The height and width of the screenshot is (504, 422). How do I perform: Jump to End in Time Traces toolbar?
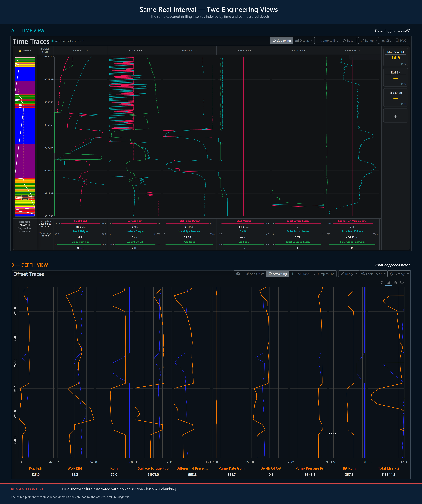pyautogui.click(x=327, y=41)
